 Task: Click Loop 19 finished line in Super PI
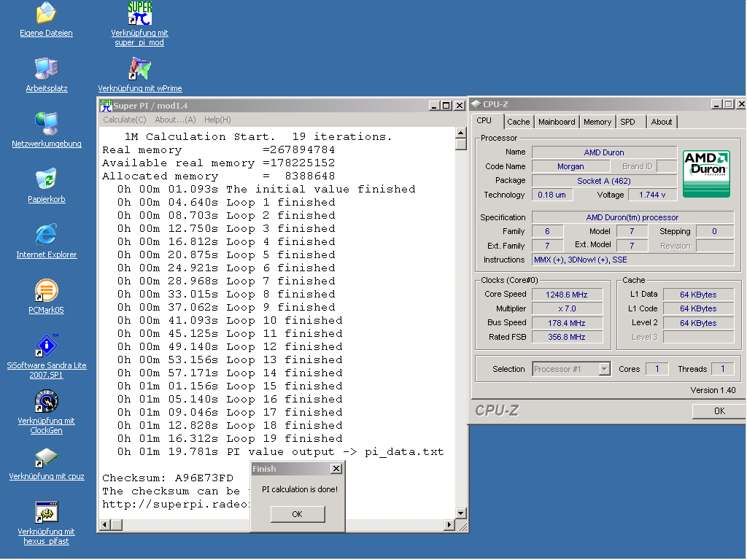coord(230,438)
